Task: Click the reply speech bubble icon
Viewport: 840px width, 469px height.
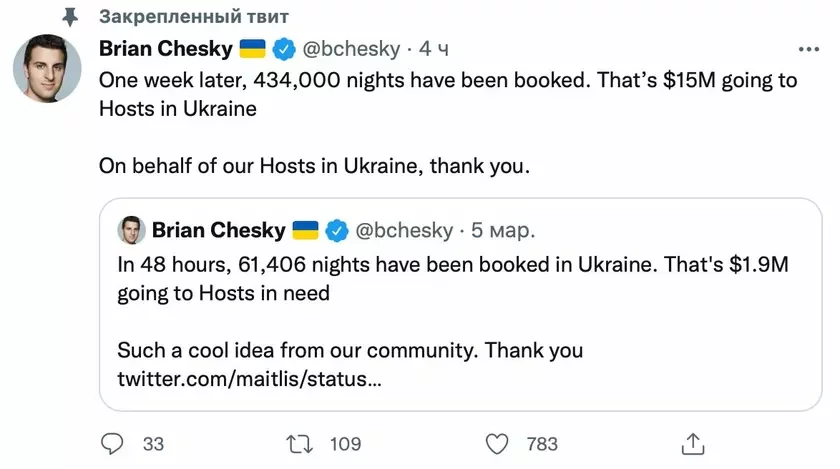Action: coord(115,442)
